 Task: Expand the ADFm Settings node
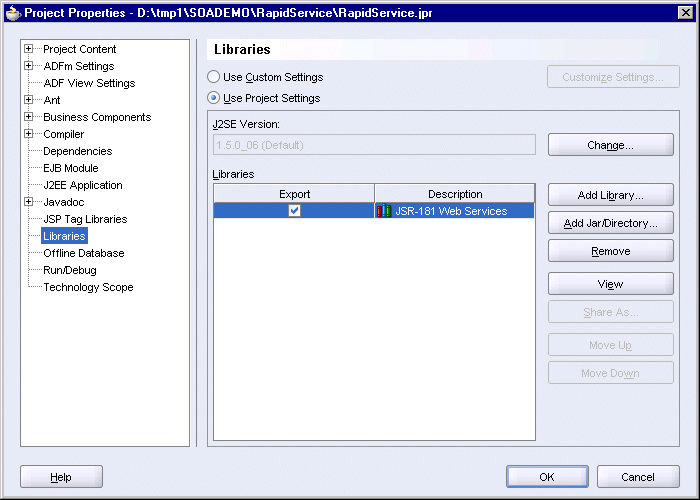pos(29,66)
